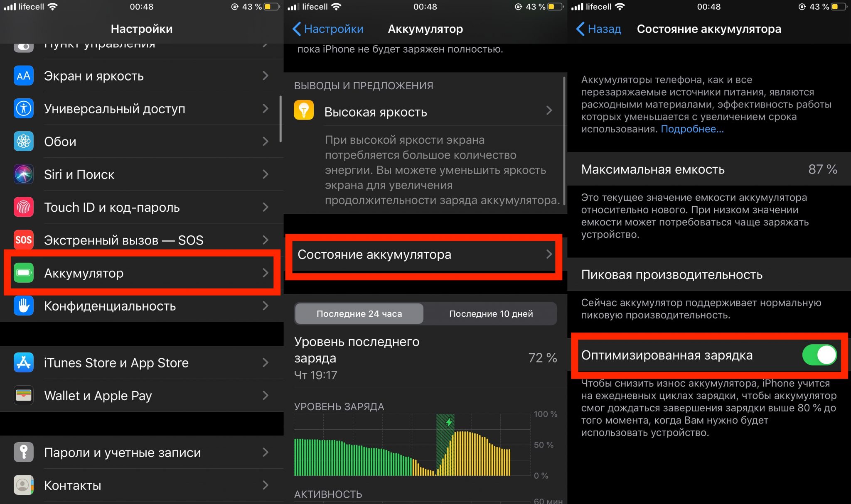Viewport: 851px width, 504px height.
Task: Open Контакты settings row
Action: click(142, 485)
